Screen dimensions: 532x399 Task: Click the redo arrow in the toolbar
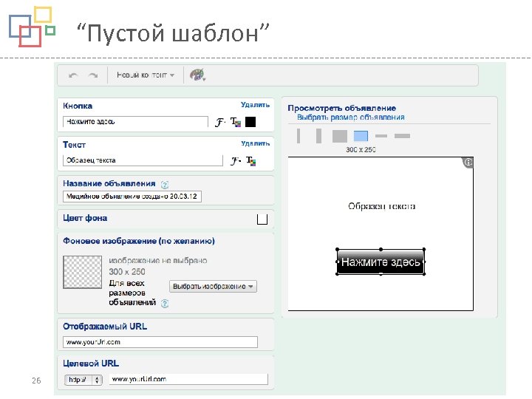coord(93,75)
